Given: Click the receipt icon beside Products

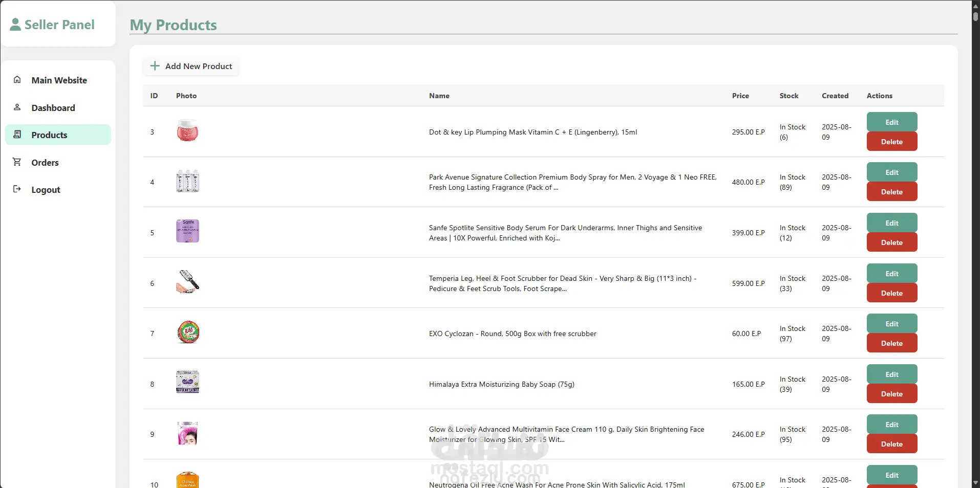Looking at the screenshot, I should (17, 135).
